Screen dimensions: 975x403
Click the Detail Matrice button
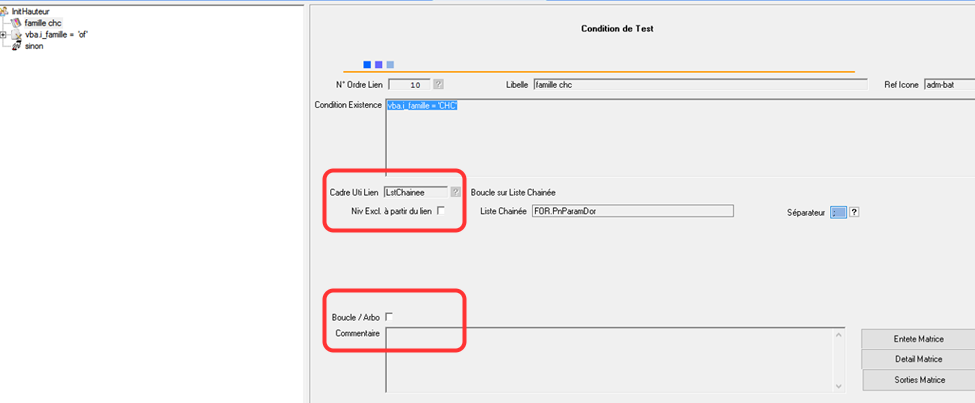coord(917,359)
